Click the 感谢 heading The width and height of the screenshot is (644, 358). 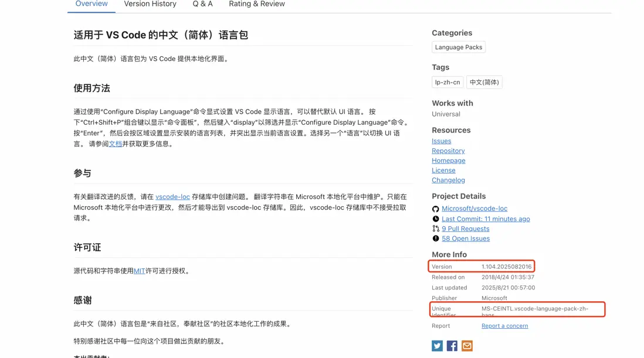pos(83,301)
